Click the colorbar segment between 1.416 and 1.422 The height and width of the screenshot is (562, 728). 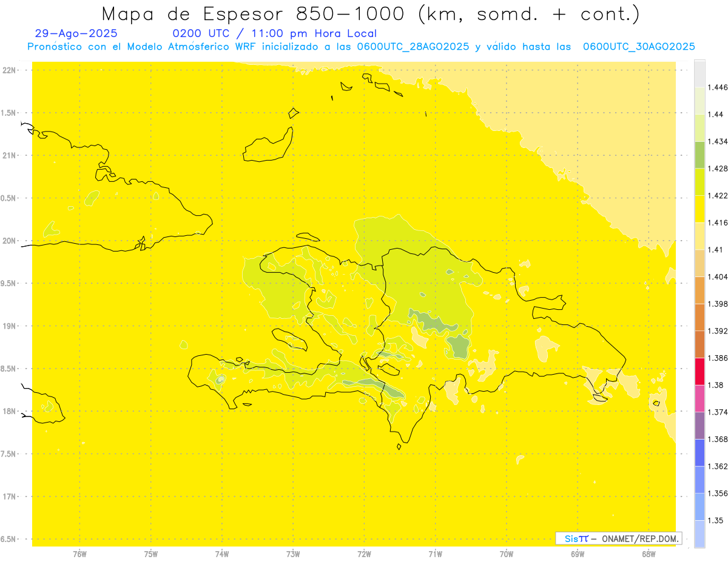pos(699,209)
